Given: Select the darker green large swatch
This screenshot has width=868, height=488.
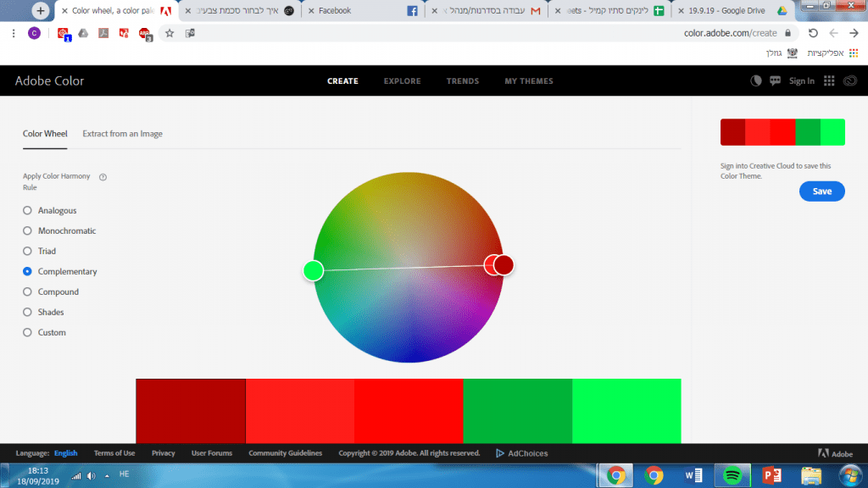Looking at the screenshot, I should (518, 411).
